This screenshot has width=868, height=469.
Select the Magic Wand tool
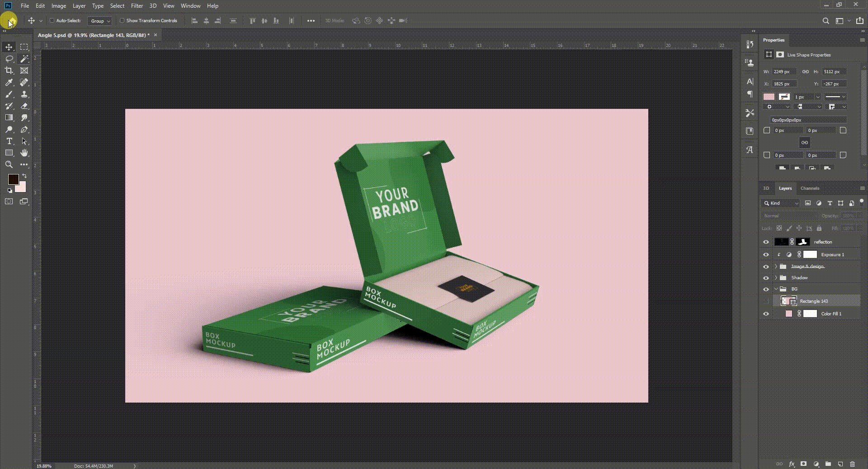point(24,59)
